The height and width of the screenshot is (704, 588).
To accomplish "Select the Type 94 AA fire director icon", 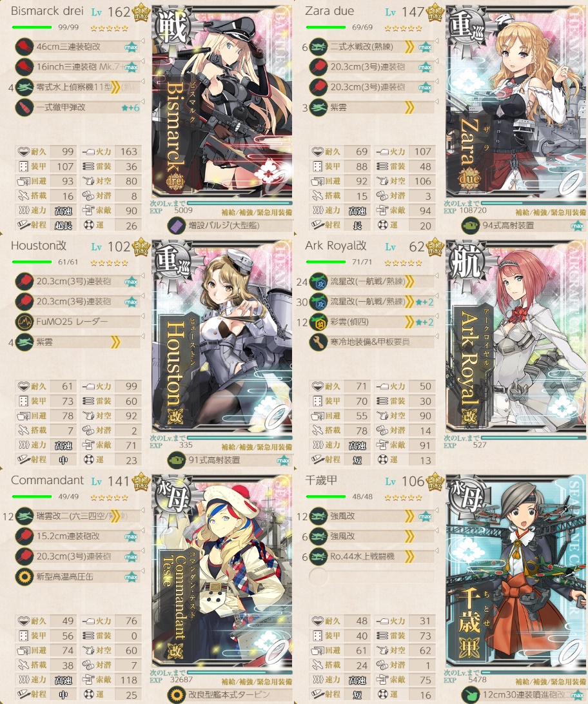I will coord(471,226).
